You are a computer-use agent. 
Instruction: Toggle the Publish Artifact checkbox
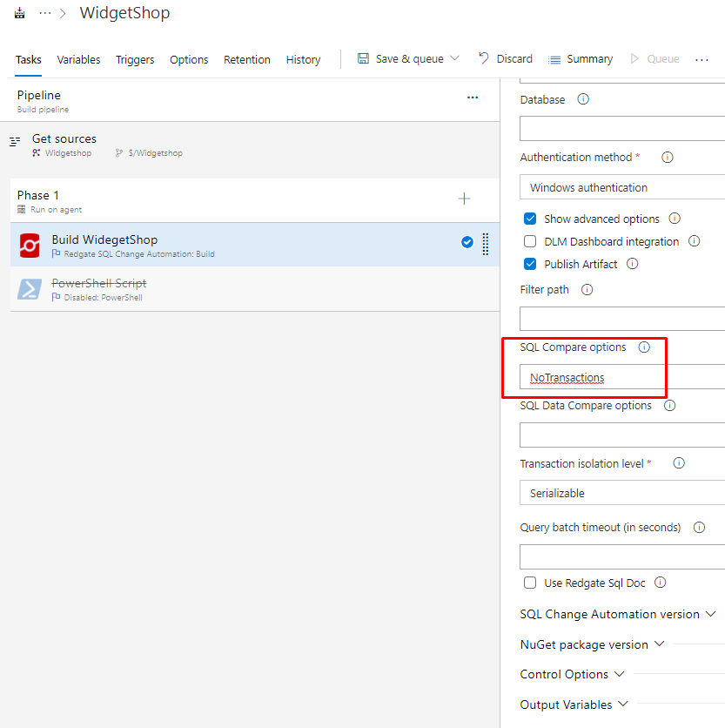tap(529, 264)
